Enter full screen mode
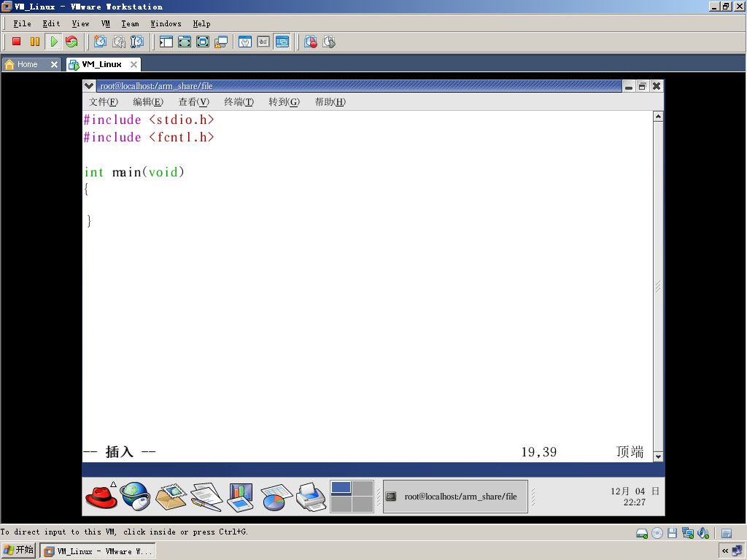The image size is (747, 560). pyautogui.click(x=203, y=42)
